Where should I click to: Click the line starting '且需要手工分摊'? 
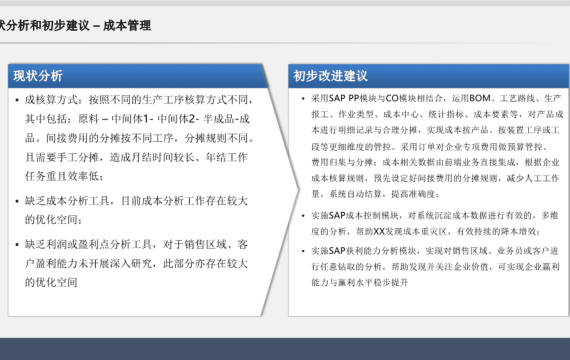136,157
